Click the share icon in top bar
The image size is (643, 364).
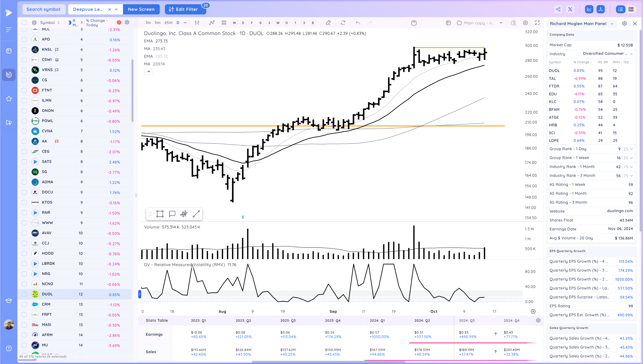pos(558,9)
